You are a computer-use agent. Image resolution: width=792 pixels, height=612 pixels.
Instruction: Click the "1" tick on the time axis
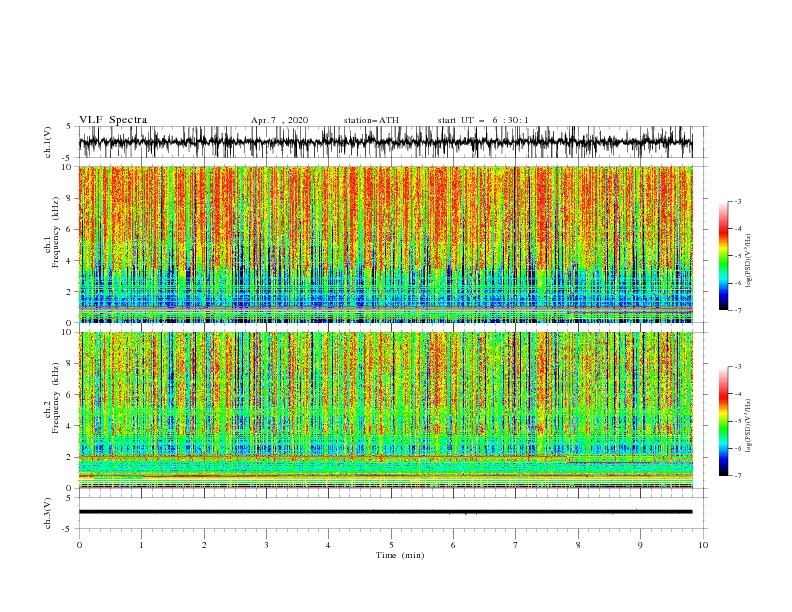pyautogui.click(x=141, y=545)
